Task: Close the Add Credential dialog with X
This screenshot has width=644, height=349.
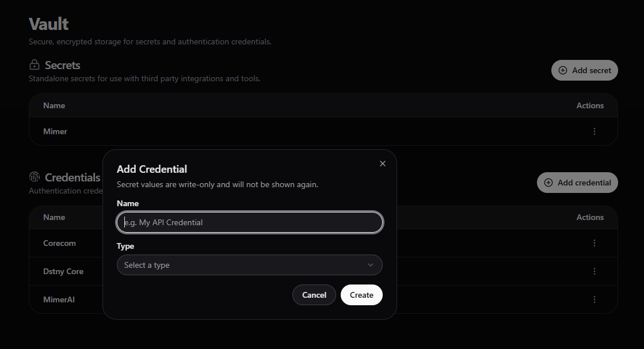Action: (383, 164)
